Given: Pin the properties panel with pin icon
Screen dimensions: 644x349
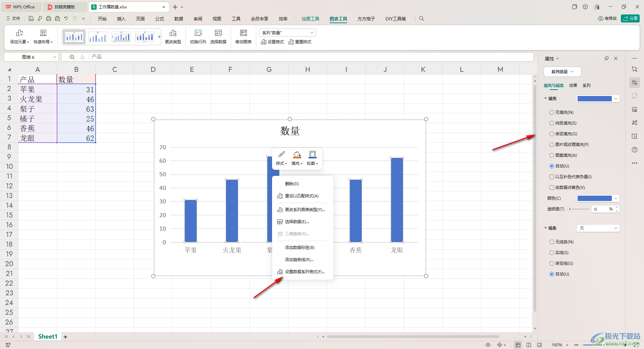Looking at the screenshot, I should [x=606, y=58].
